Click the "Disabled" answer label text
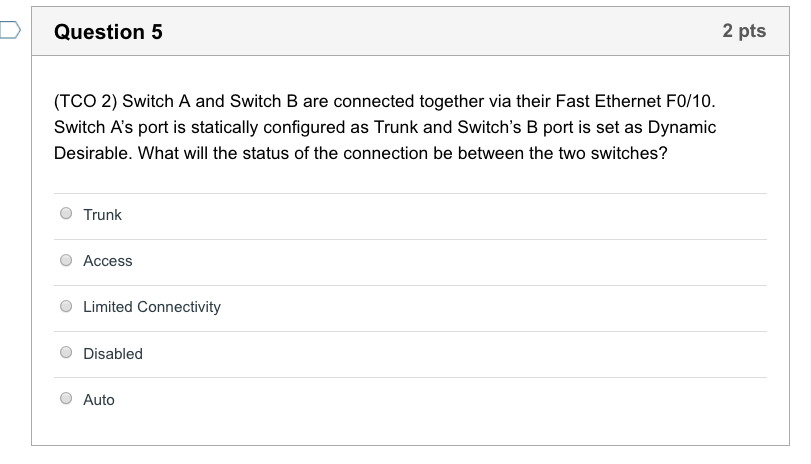Image resolution: width=811 pixels, height=464 pixels. pos(113,354)
